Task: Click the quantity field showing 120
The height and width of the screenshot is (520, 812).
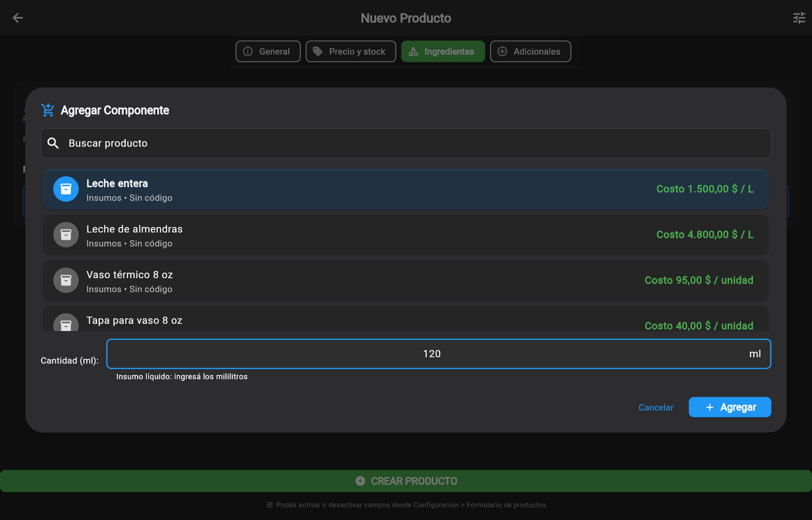Action: pyautogui.click(x=439, y=354)
